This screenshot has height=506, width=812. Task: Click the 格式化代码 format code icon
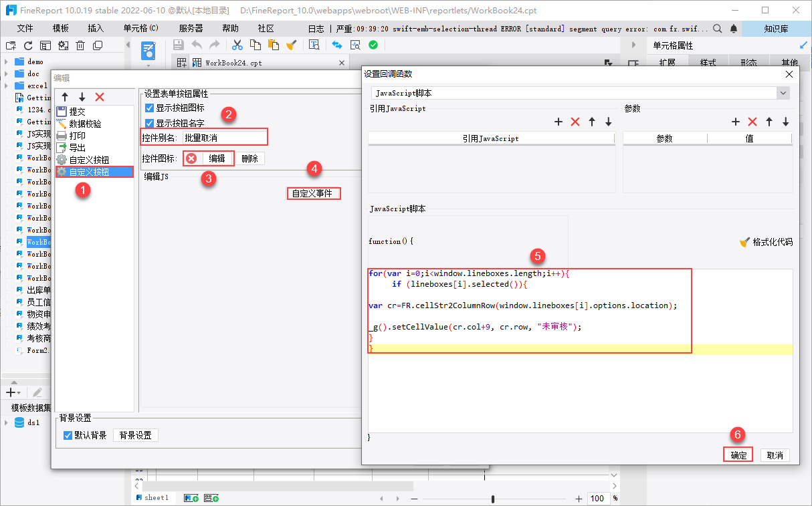744,242
